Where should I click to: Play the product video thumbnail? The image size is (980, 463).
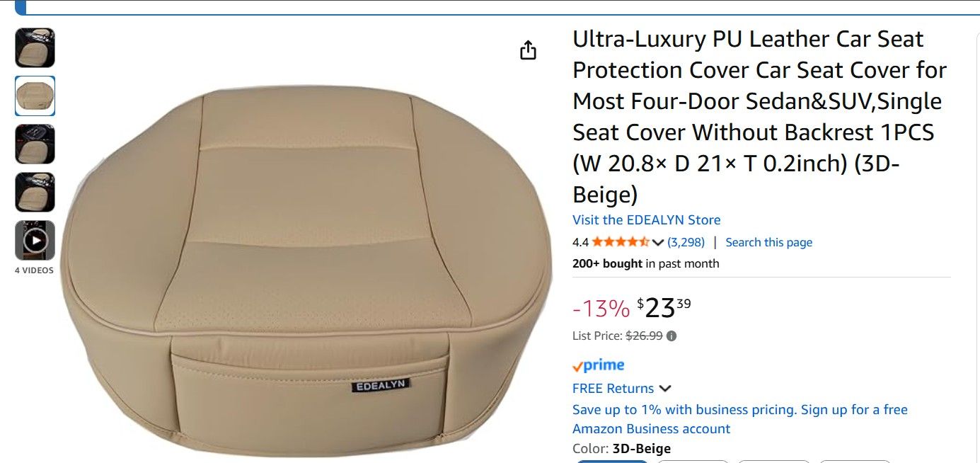tap(35, 241)
